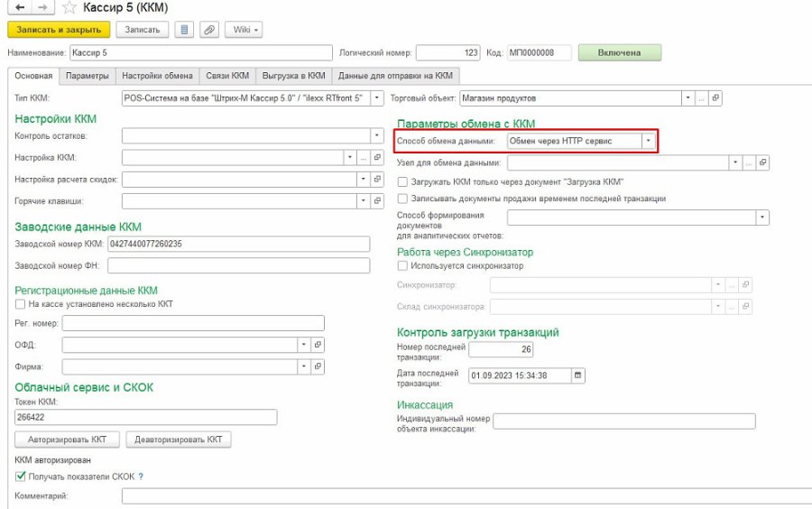Open Контроль остатков dropdown

[x=377, y=135]
